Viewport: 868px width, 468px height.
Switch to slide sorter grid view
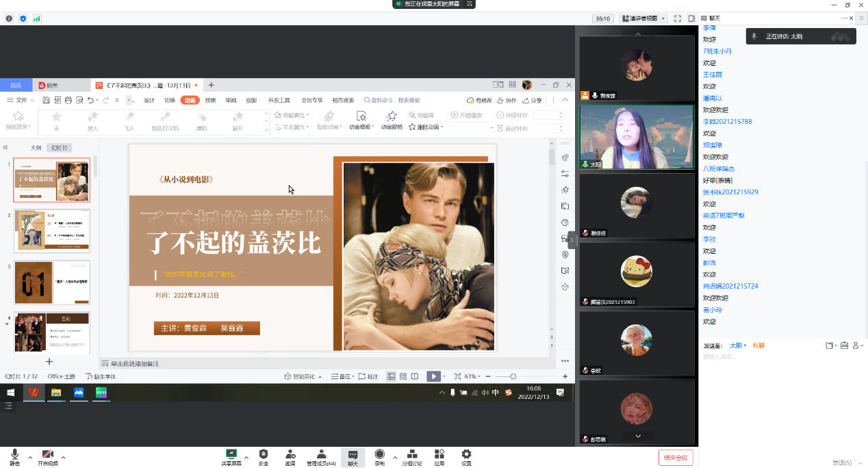(403, 376)
